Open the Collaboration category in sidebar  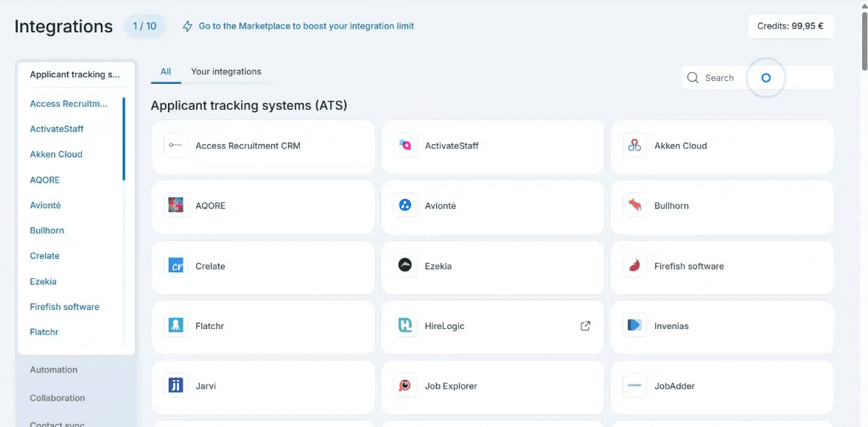click(x=57, y=398)
